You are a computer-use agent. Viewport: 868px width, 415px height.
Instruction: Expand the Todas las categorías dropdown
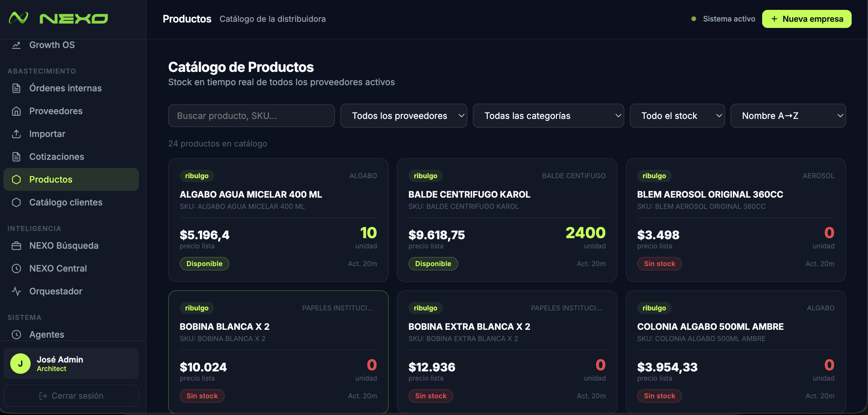point(548,116)
